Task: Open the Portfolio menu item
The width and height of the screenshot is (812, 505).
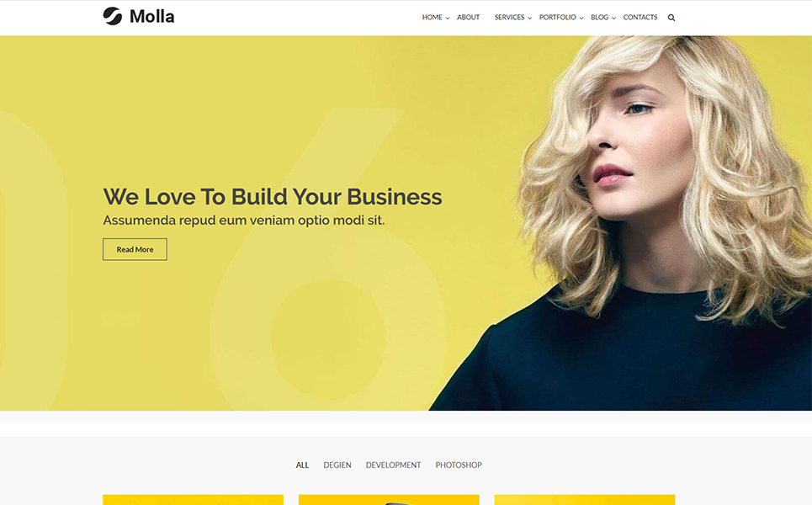Action: (x=557, y=17)
